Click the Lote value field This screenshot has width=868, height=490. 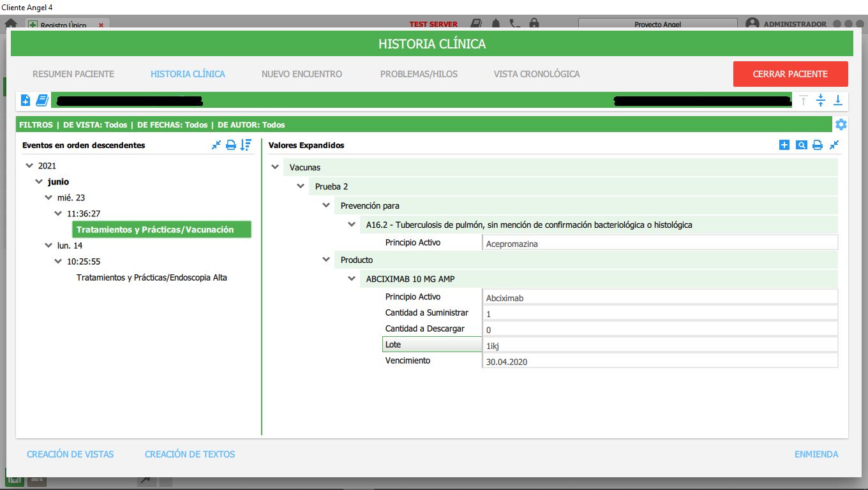click(659, 345)
